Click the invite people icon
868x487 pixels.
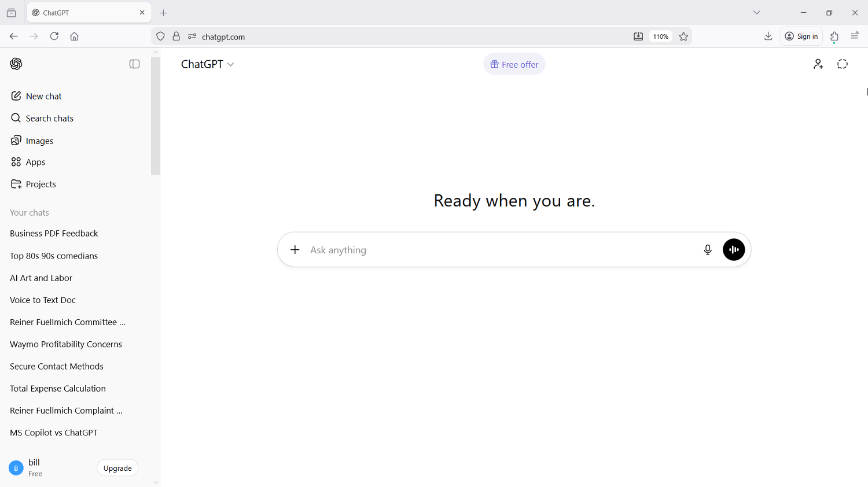[x=818, y=64]
